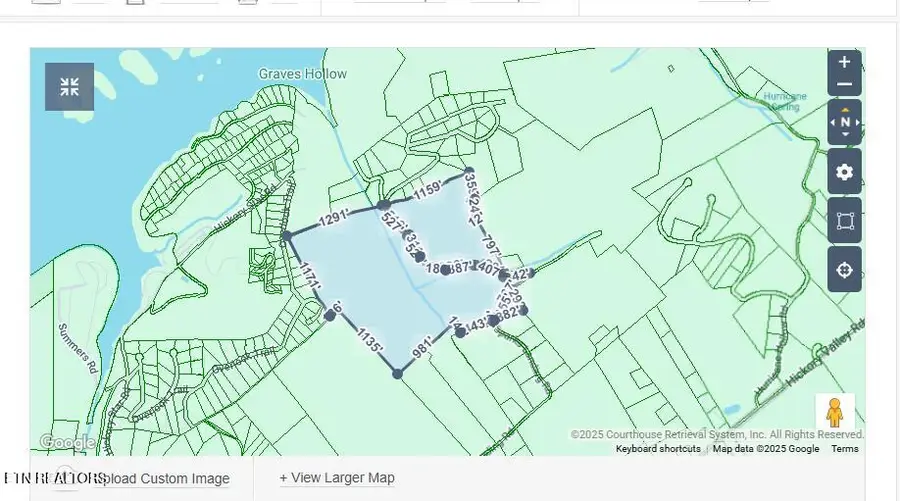Screen dimensions: 900x501
Task: Select the boundary draw square tool
Action: [x=845, y=220]
